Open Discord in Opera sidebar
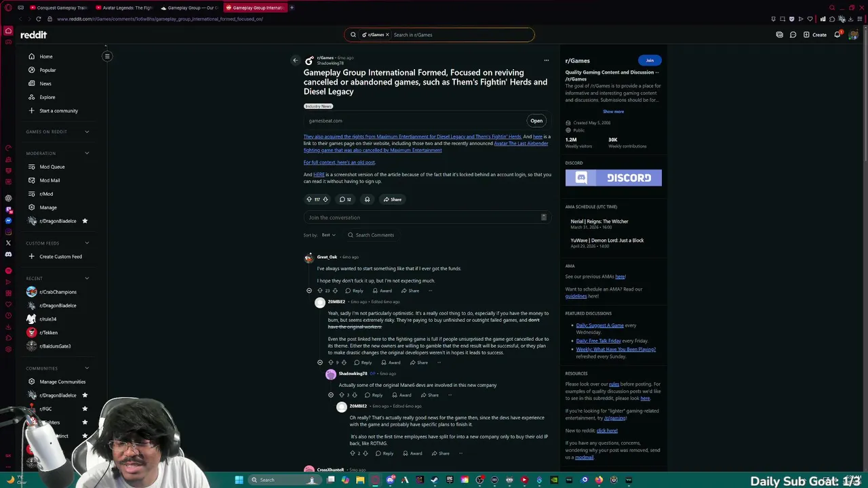Viewport: 868px width, 488px height. (x=8, y=254)
